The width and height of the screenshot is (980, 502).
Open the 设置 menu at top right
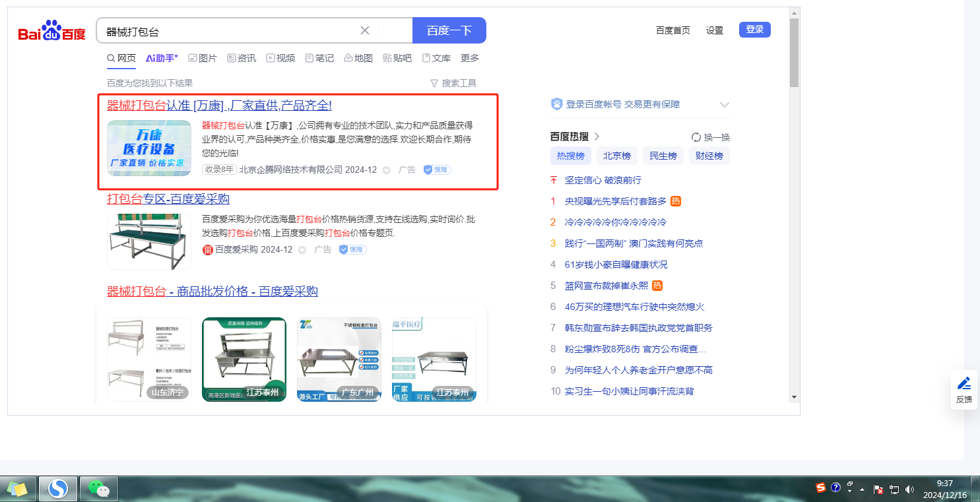[715, 30]
